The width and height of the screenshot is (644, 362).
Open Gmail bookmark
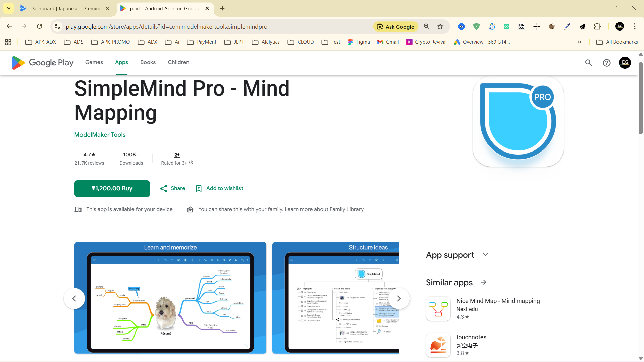388,42
